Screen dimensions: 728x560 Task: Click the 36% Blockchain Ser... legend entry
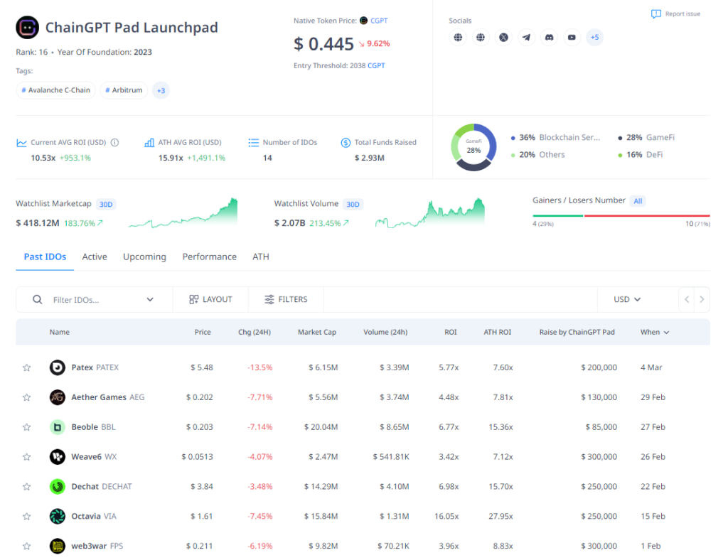[555, 137]
